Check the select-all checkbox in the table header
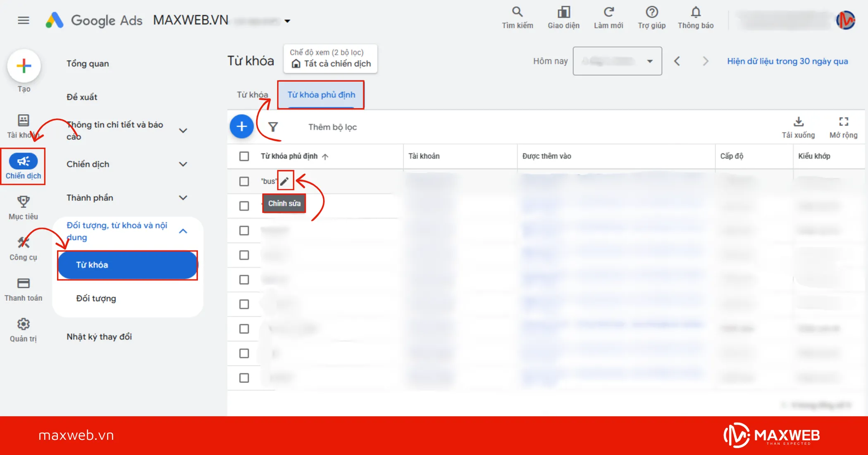This screenshot has height=455, width=868. tap(243, 156)
